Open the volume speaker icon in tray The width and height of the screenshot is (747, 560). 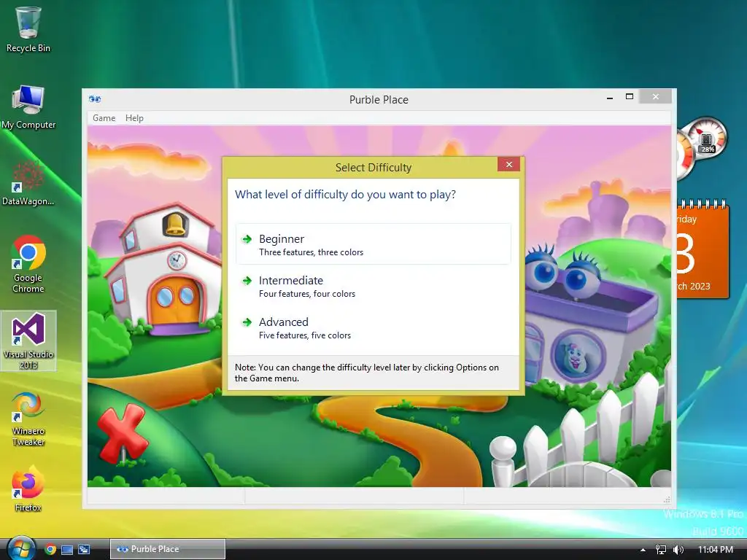678,550
